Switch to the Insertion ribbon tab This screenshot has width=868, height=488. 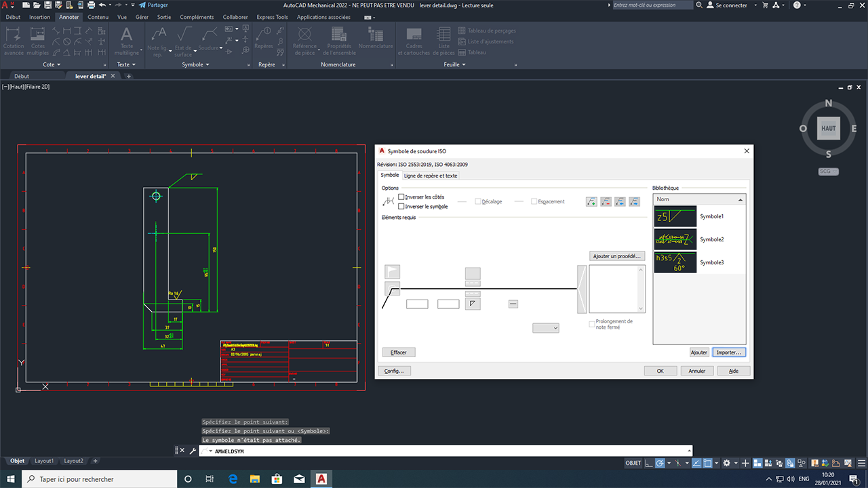coord(39,17)
